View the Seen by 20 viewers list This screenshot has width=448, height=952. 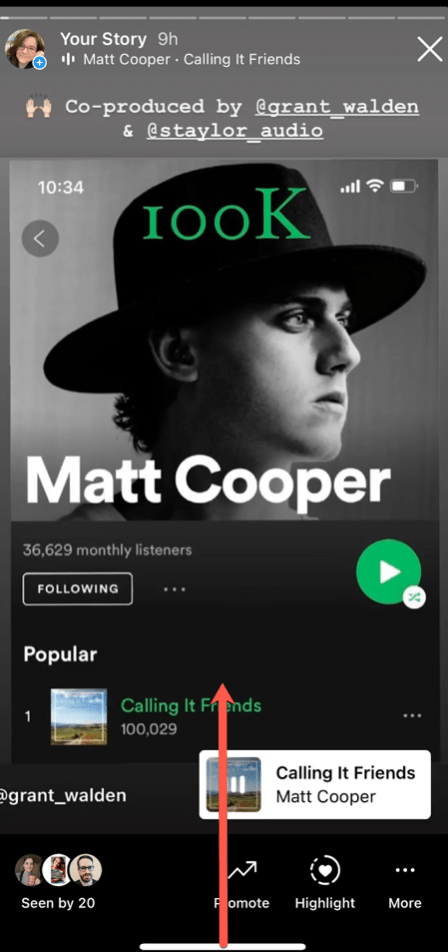58,884
